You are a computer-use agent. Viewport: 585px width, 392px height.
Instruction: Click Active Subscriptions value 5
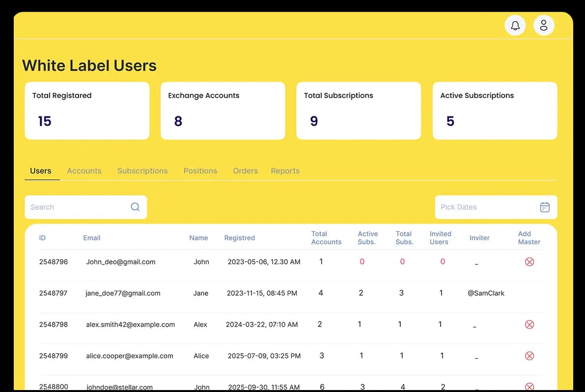tap(450, 121)
